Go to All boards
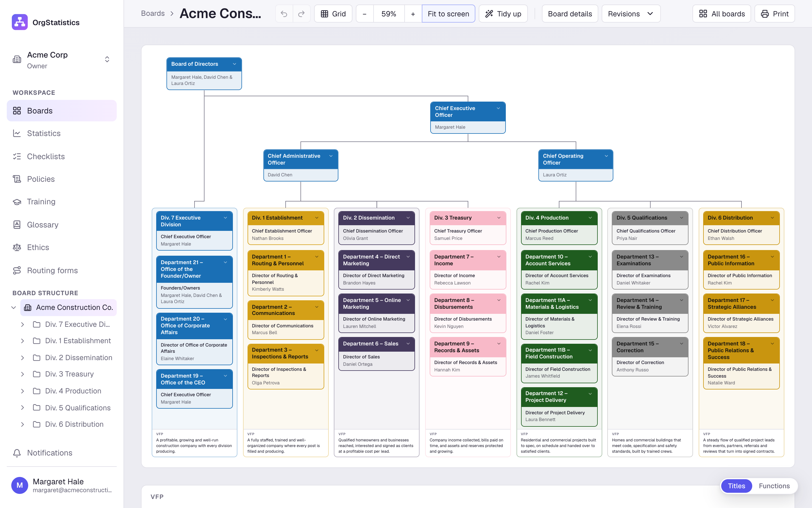812x508 pixels. (x=721, y=14)
